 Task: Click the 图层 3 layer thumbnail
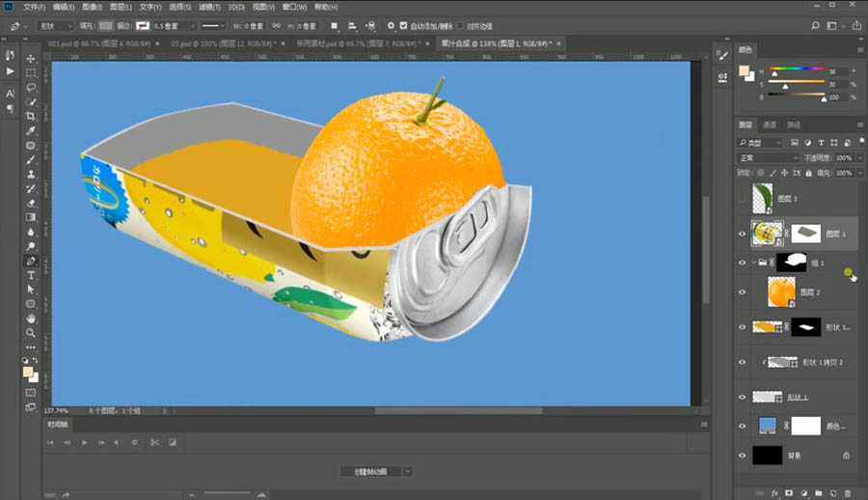[763, 199]
